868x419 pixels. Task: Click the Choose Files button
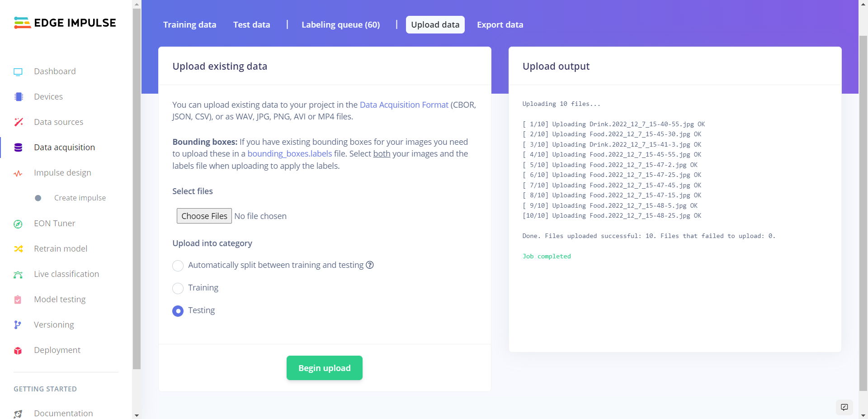[204, 216]
